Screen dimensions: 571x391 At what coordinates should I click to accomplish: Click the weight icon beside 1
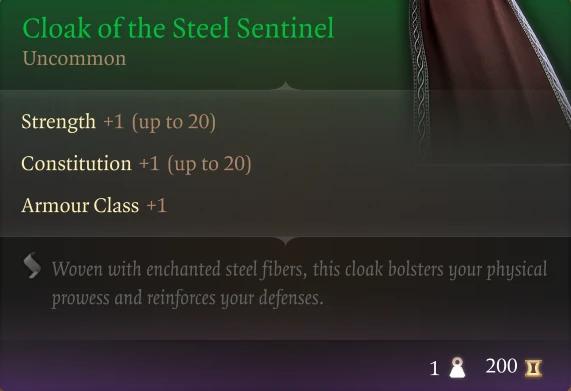tap(457, 368)
